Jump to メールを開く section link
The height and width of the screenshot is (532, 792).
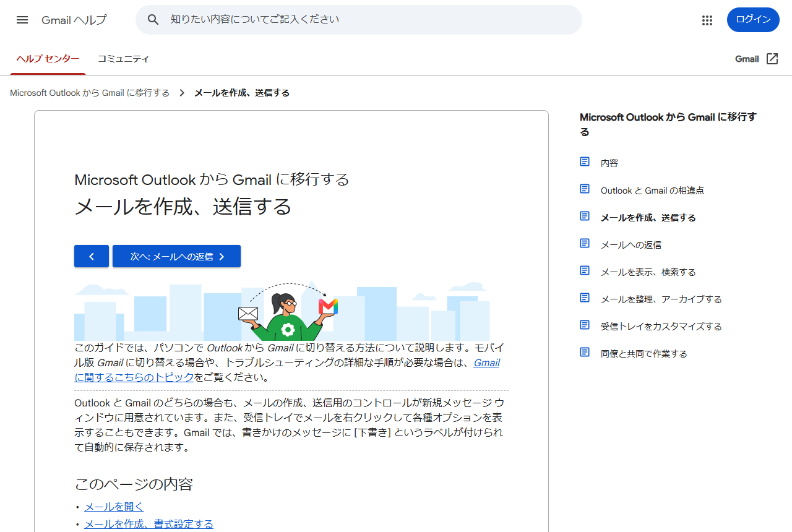click(114, 507)
